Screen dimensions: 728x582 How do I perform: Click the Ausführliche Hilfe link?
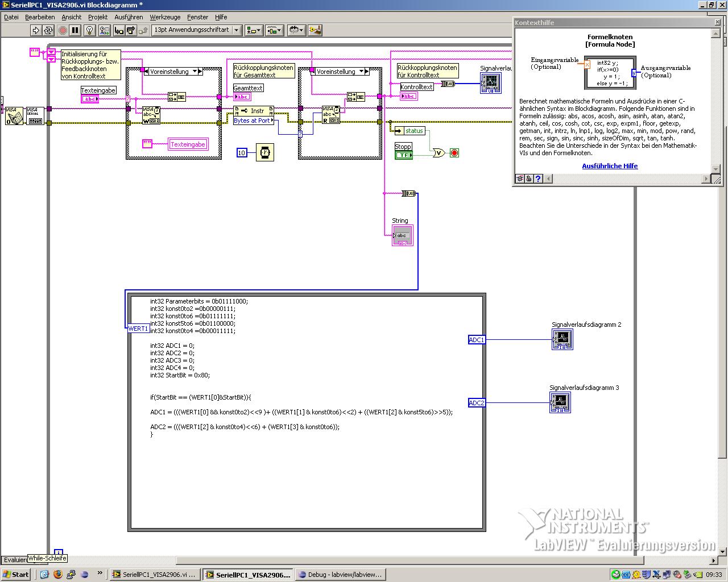tap(610, 166)
